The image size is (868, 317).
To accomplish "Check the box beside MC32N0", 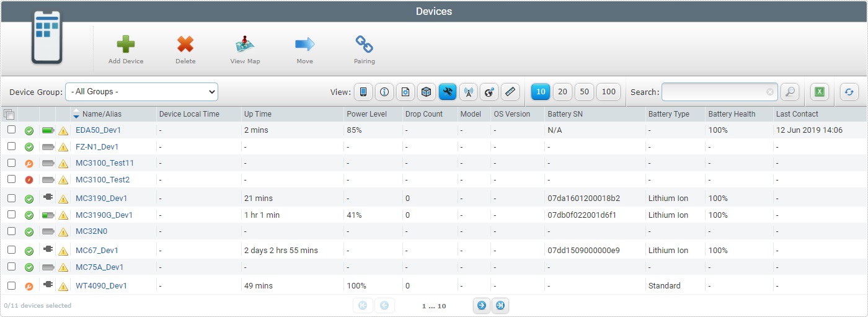I will 11,231.
